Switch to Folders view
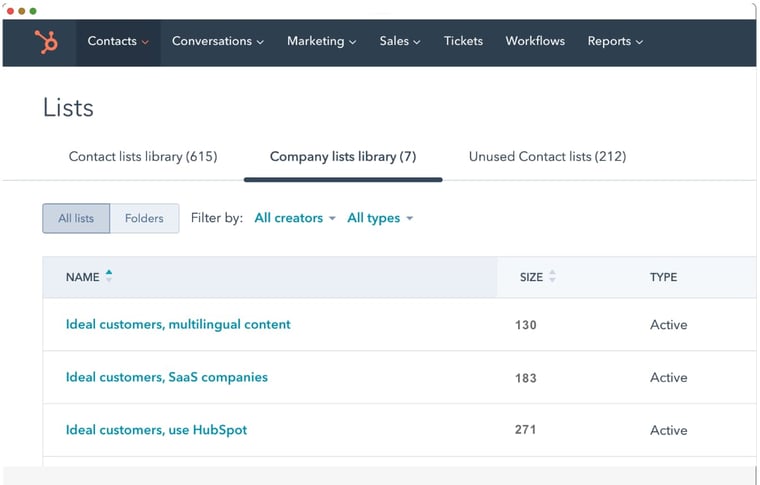This screenshot has width=760, height=485. (x=144, y=219)
